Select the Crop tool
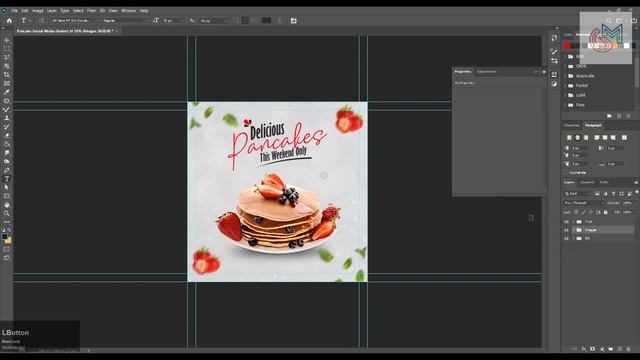 (7, 75)
